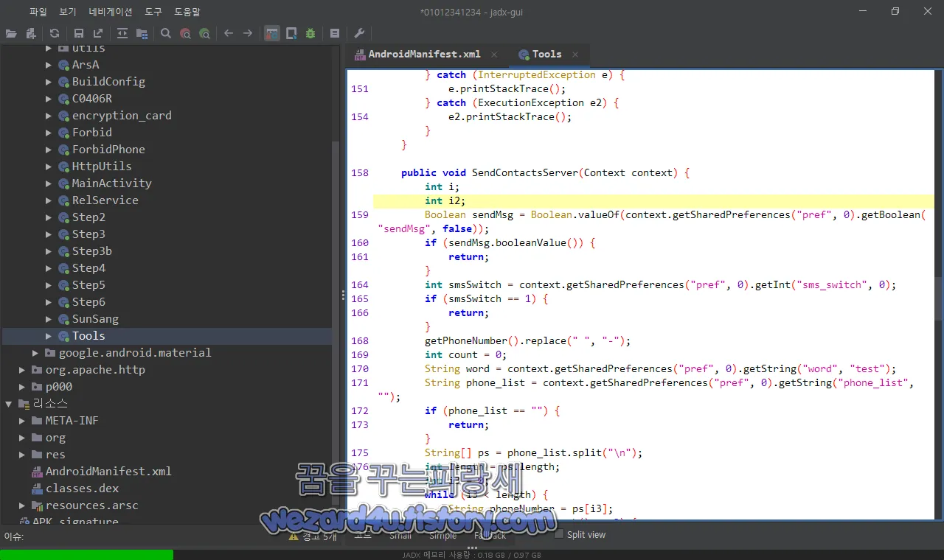Select the Tools class in tree
This screenshot has height=560, width=944.
(88, 336)
